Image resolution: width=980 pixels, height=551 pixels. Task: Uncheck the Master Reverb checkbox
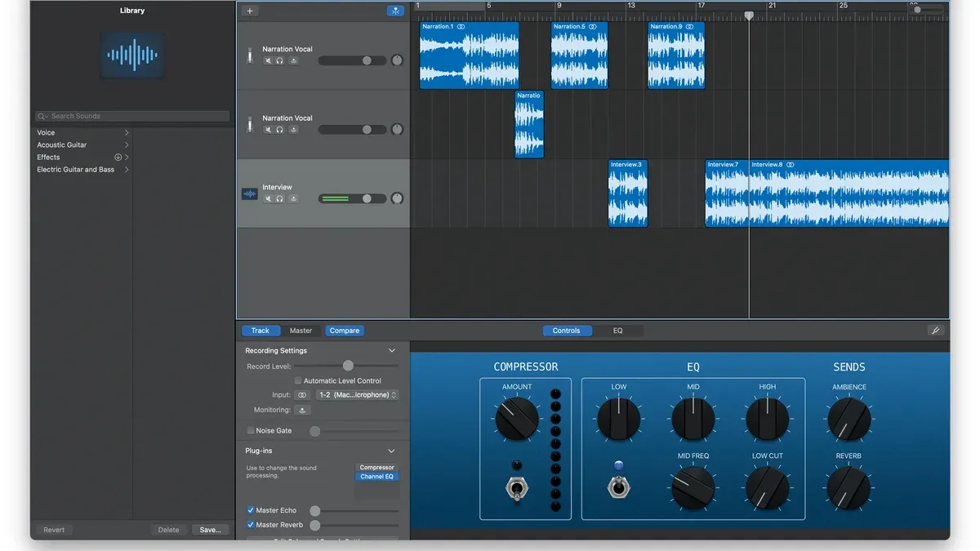tap(251, 525)
